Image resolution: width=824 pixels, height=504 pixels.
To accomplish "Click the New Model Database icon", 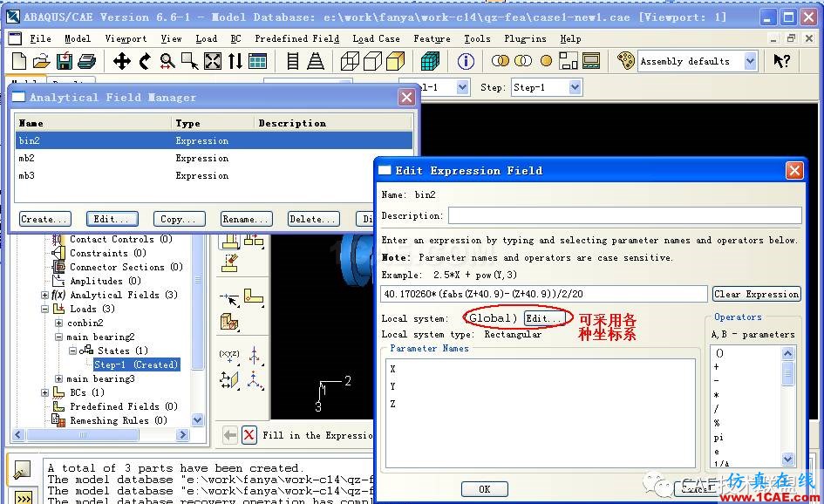I will 19,61.
